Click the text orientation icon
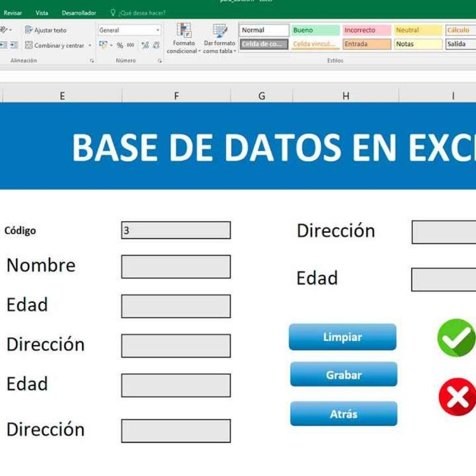The image size is (476, 476). tap(3, 30)
